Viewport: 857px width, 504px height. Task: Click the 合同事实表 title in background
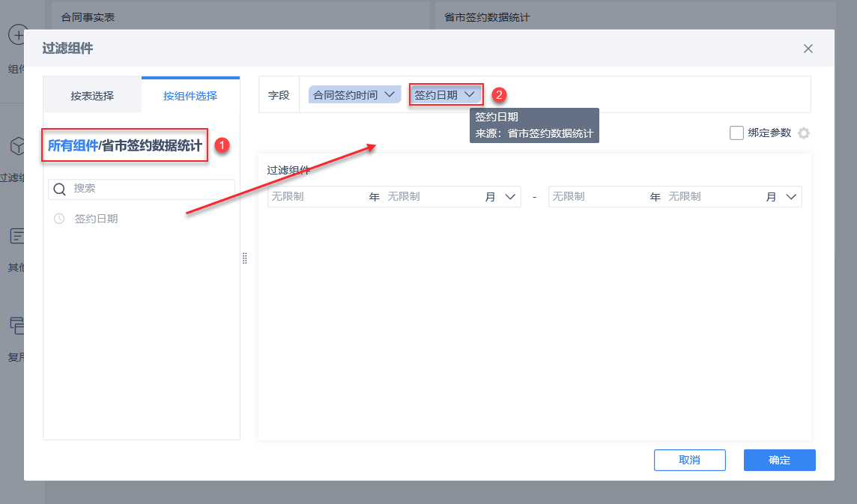coord(88,17)
